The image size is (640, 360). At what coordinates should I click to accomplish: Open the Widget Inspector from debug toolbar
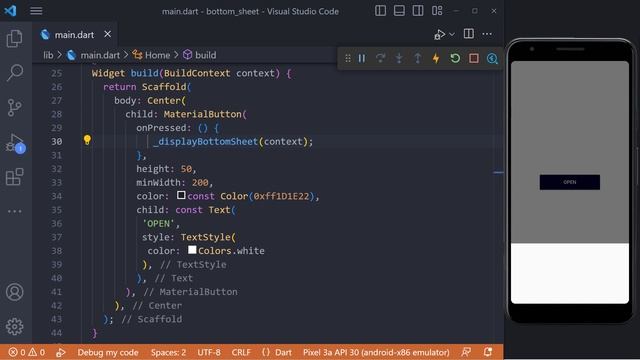(492, 58)
